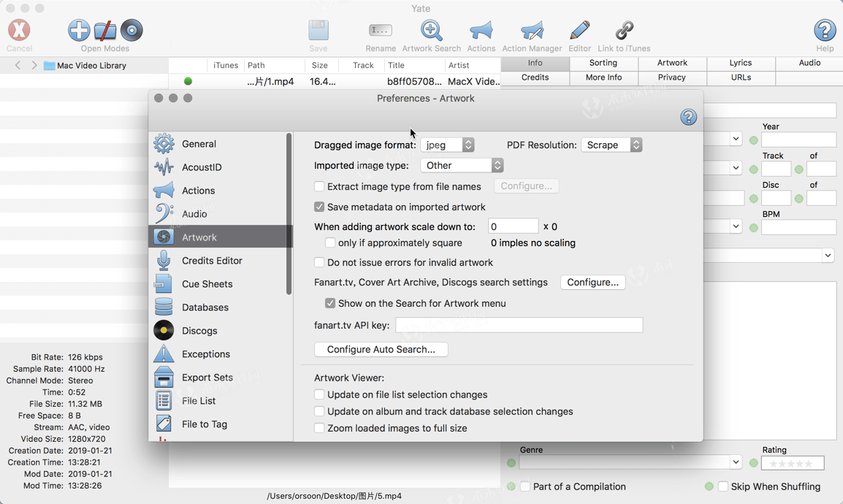This screenshot has height=504, width=843.
Task: Select the 1.mp4 file row
Action: click(335, 82)
